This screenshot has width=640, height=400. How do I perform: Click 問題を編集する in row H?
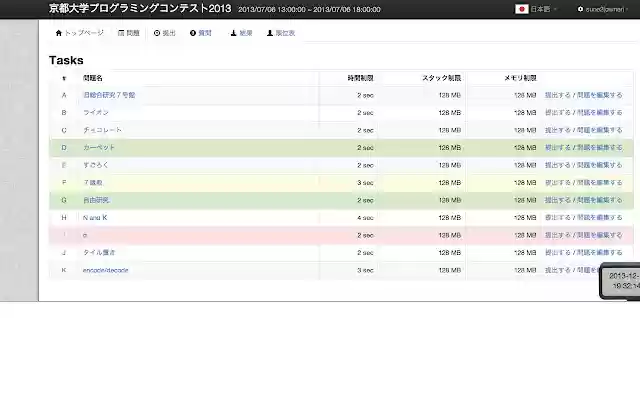click(600, 218)
